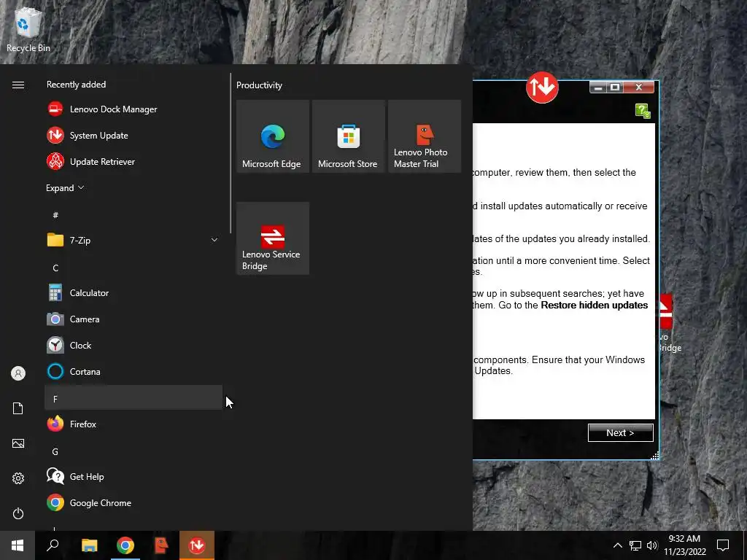Screen dimensions: 747x560
Task: Open the Action Center notifications icon
Action: point(723,545)
